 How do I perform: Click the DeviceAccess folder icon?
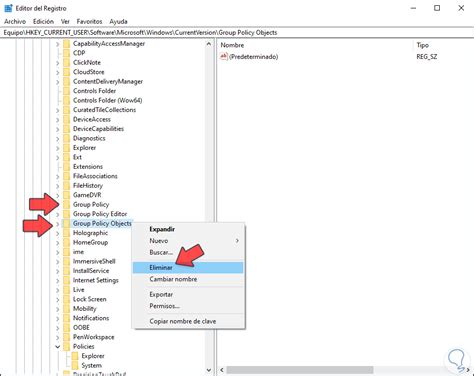coord(67,119)
